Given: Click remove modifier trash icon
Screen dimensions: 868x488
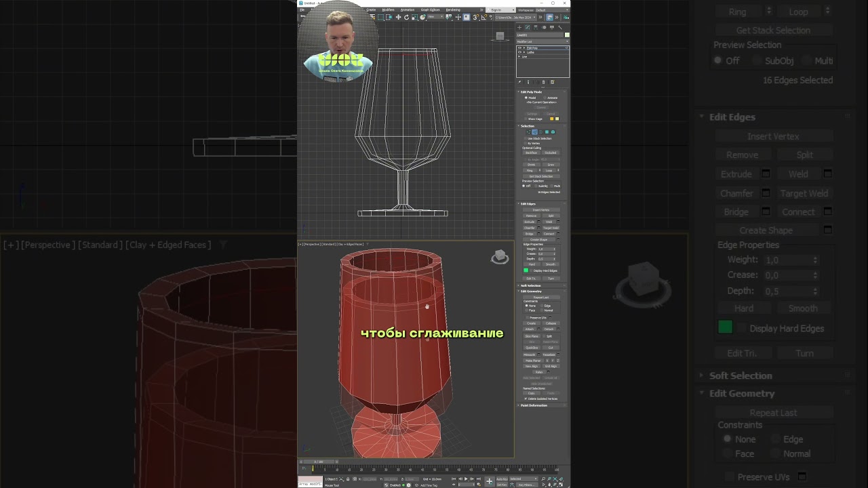Looking at the screenshot, I should pyautogui.click(x=543, y=82).
